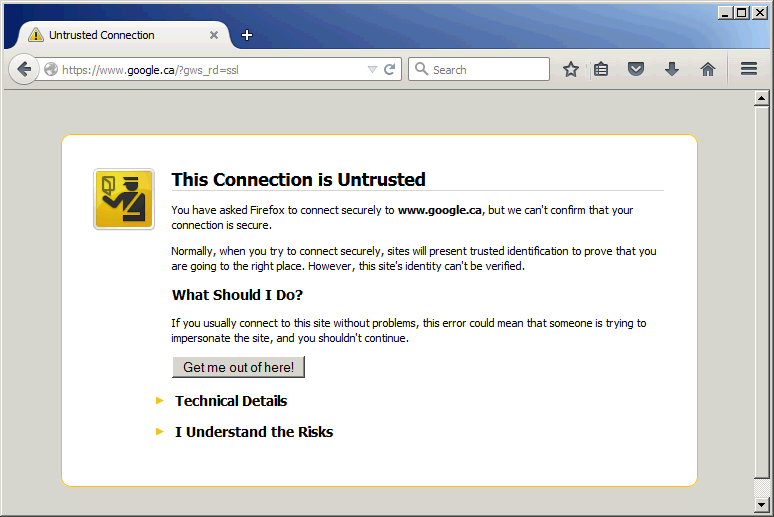The height and width of the screenshot is (517, 774).
Task: Click the scrollbar down arrow
Action: (x=761, y=505)
